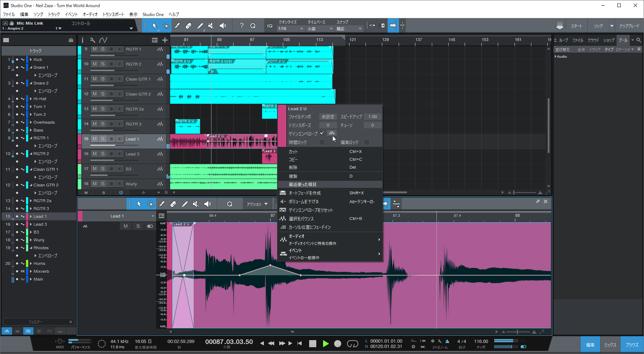
Task: Select ゲインエンベロープをリセット menu entry
Action: coord(330,210)
